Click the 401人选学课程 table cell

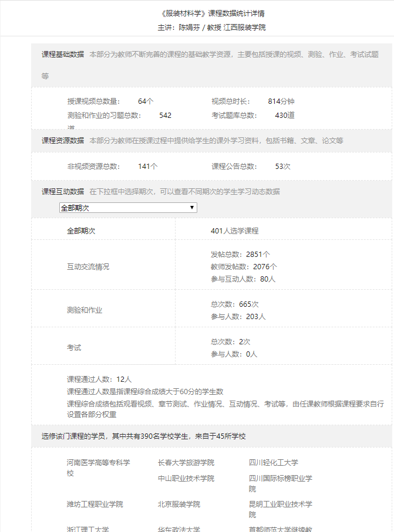pyautogui.click(x=234, y=231)
